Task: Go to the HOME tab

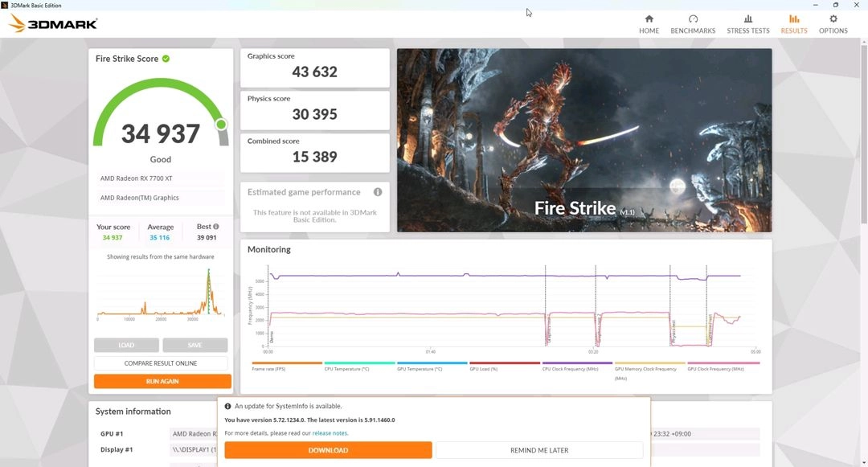Action: coord(649,24)
